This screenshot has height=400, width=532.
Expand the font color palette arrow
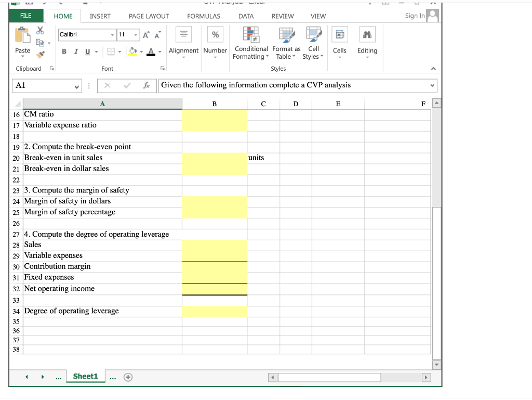tap(160, 52)
